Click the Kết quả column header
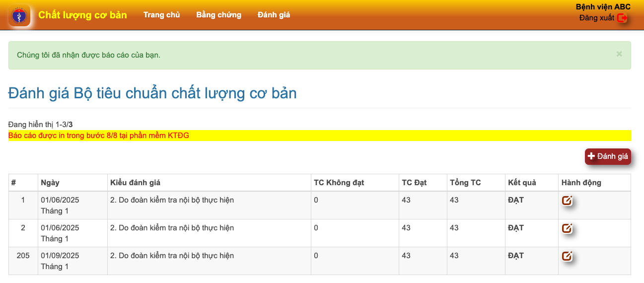 click(522, 183)
